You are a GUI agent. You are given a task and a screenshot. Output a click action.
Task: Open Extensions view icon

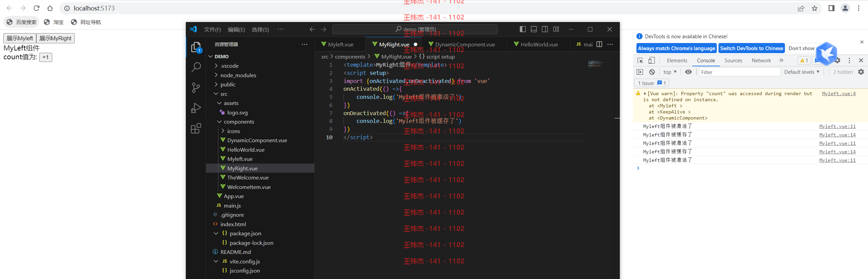(196, 128)
